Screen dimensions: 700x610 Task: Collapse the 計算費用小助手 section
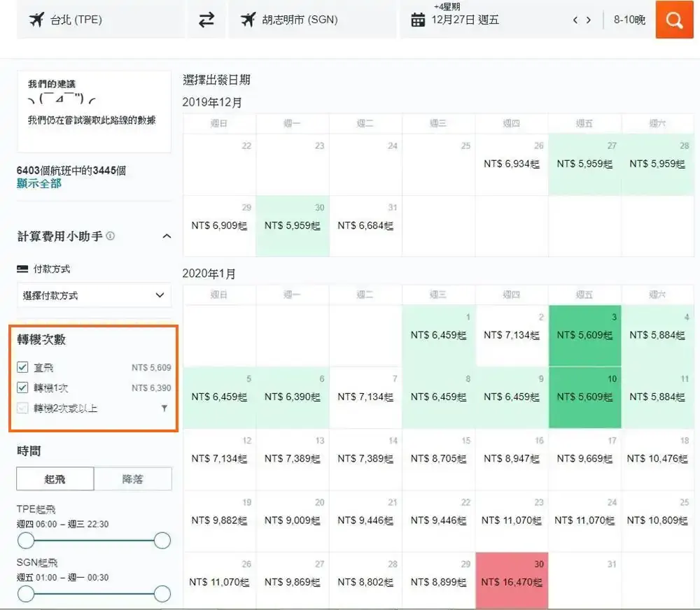[166, 236]
